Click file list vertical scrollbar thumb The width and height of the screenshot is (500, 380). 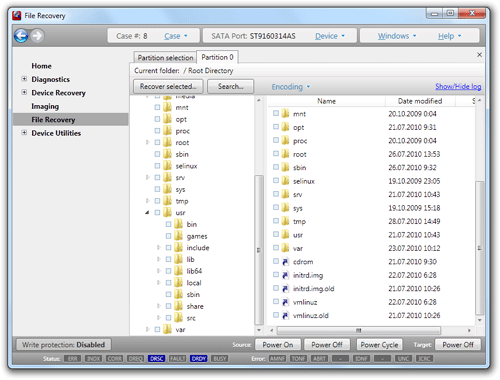479,248
